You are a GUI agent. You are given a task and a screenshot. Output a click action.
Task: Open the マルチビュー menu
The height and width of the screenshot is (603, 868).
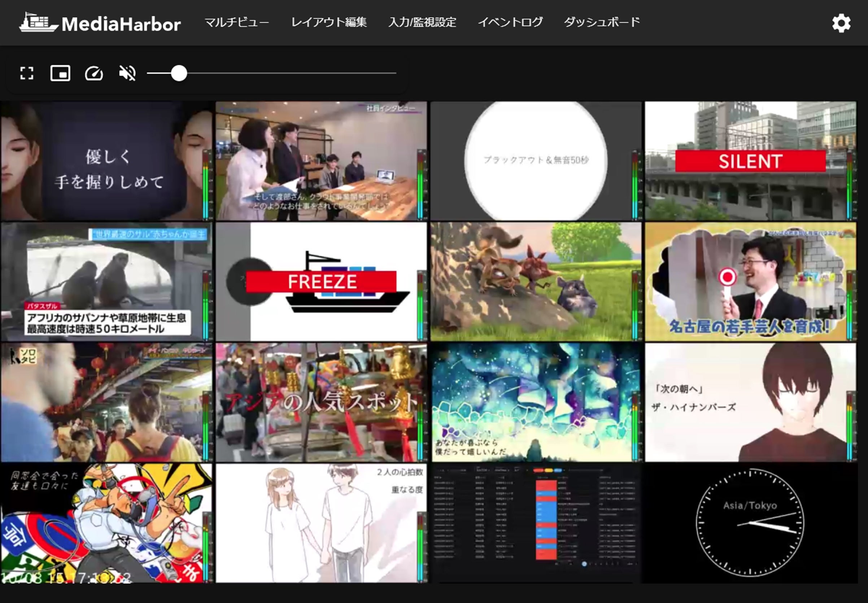(237, 23)
